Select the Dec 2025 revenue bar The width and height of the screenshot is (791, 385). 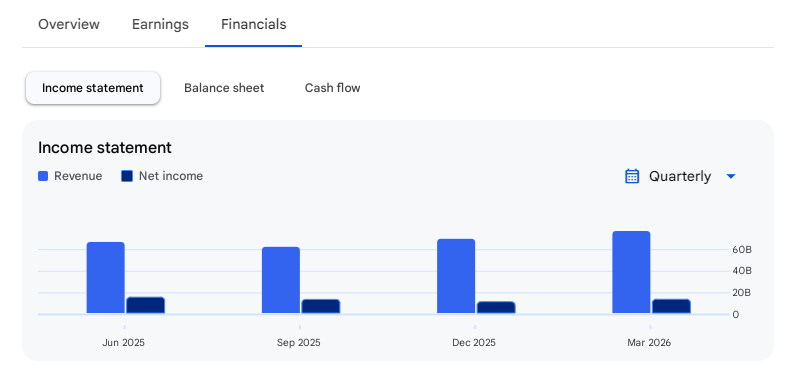coord(456,276)
